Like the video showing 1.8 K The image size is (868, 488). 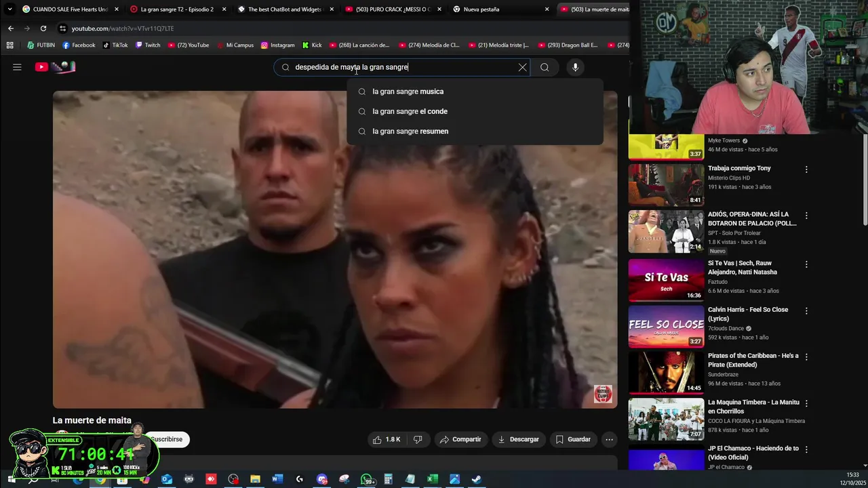tap(387, 439)
